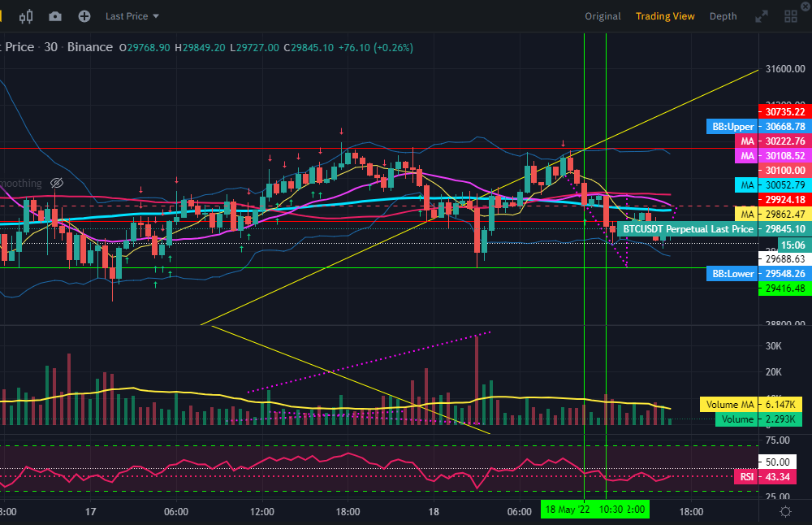
Task: Switch to the Original chart tab
Action: (x=603, y=16)
